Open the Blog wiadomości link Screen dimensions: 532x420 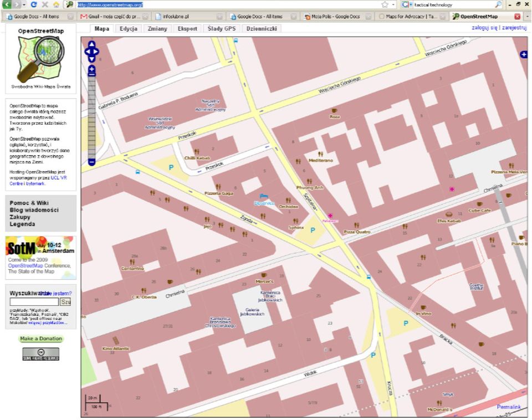34,210
